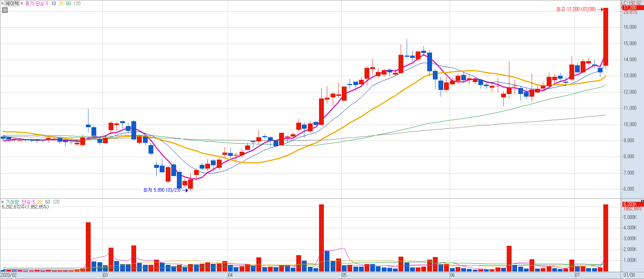Screen dimensions: 644x279
Task: Select the volume 단순 5 average label
Action: pos(28,202)
